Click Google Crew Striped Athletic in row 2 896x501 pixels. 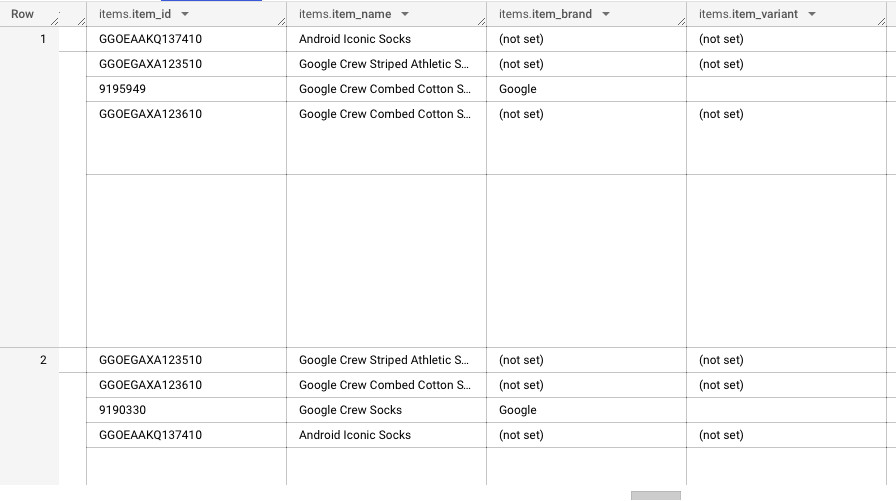click(386, 360)
